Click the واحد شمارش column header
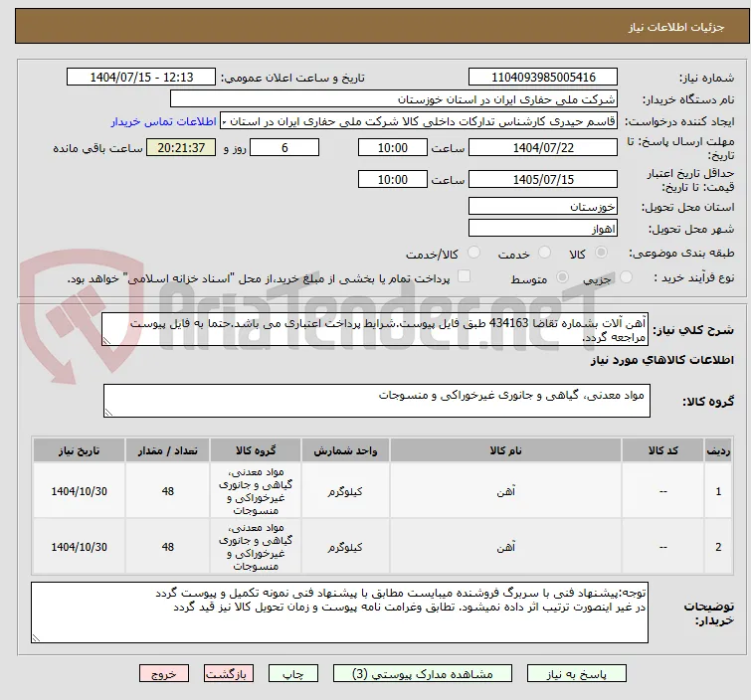 click(345, 450)
